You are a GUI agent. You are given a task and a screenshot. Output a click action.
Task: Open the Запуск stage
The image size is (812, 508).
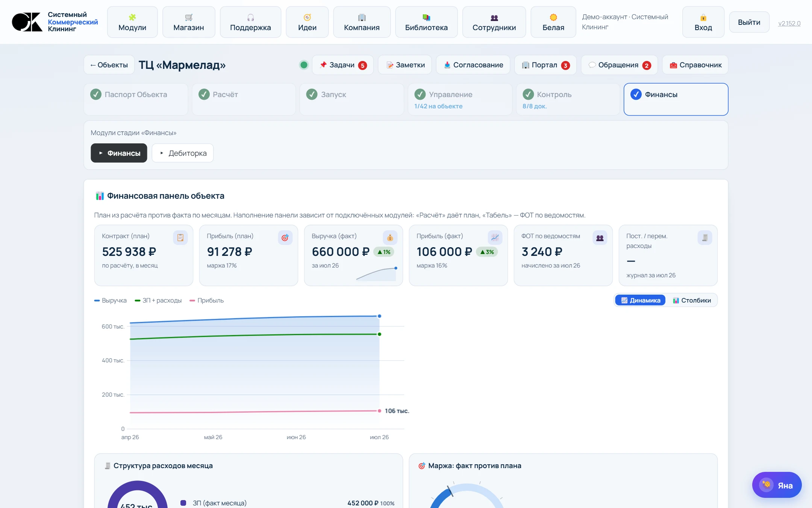click(352, 99)
